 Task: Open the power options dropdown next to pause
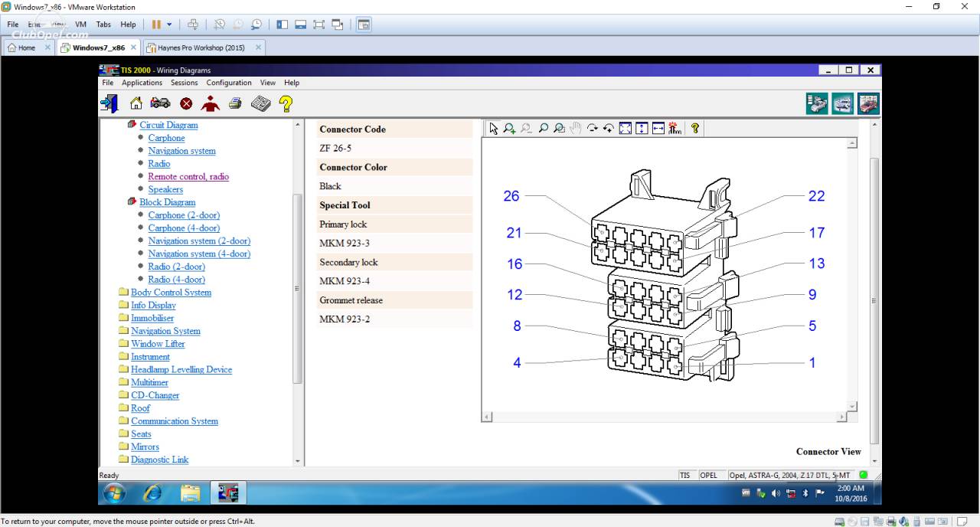tap(169, 25)
